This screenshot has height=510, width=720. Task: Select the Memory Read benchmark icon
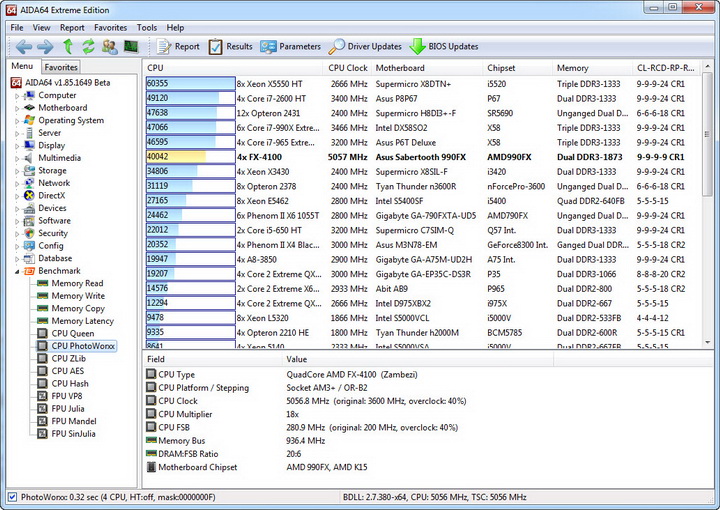(x=43, y=283)
